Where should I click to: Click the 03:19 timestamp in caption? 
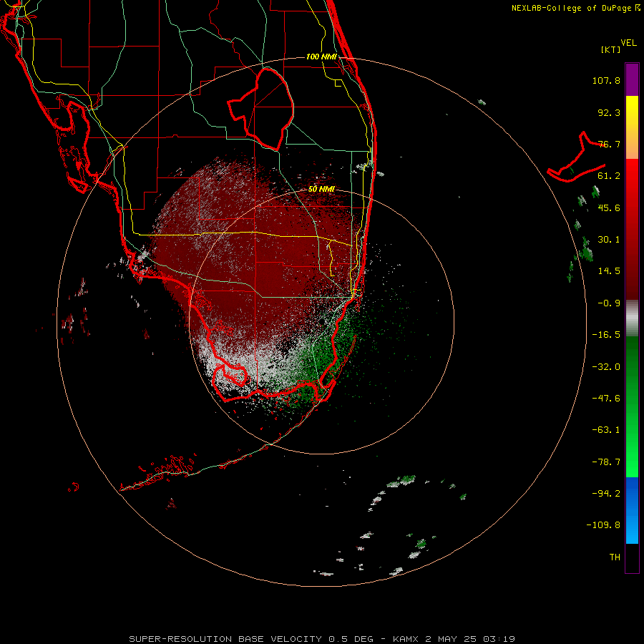click(499, 639)
